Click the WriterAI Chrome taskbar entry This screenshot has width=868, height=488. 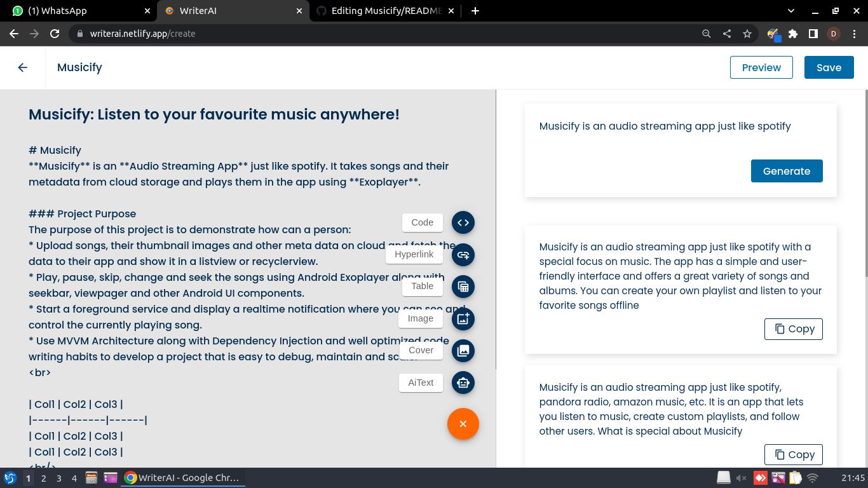[x=184, y=478]
